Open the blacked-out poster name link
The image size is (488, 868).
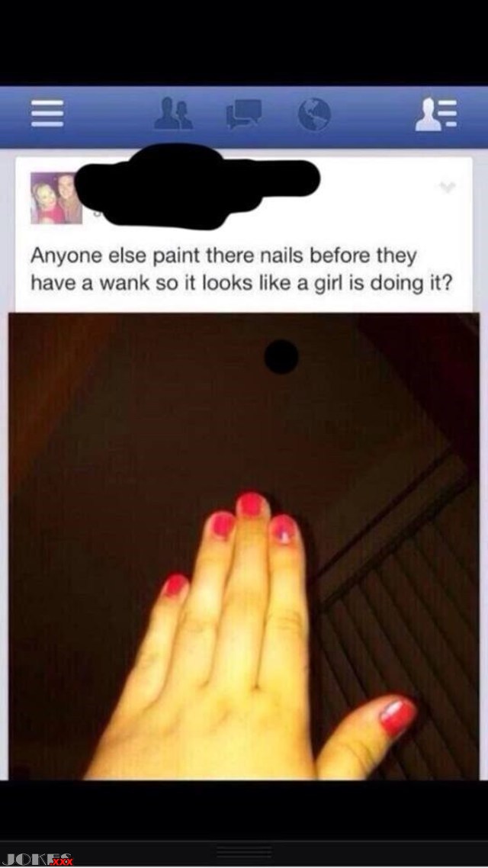pyautogui.click(x=197, y=187)
